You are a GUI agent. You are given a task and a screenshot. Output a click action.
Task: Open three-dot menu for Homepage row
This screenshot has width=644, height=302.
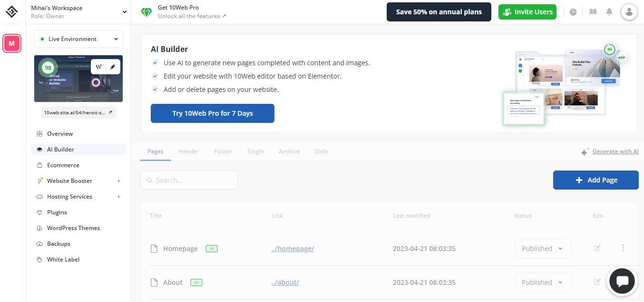(x=623, y=248)
